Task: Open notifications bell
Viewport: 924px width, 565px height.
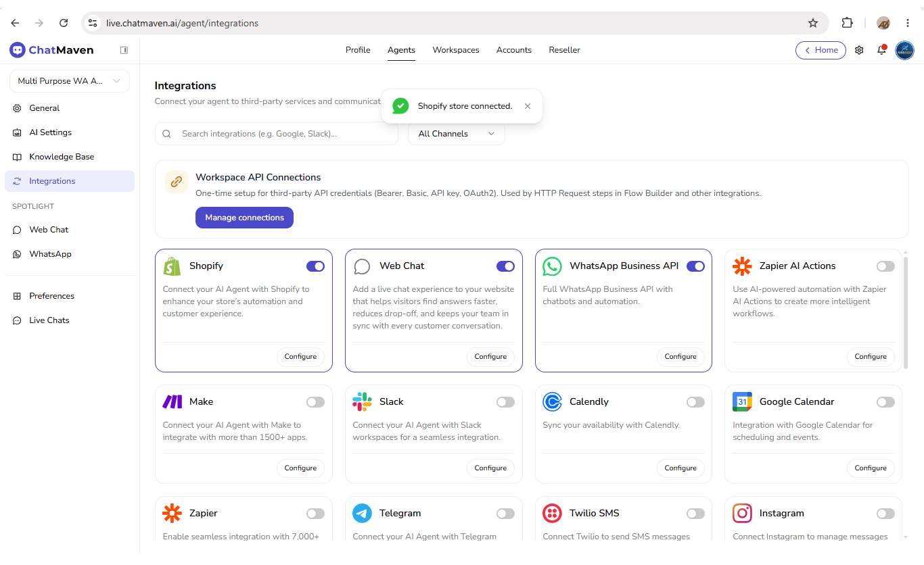Action: (x=881, y=50)
